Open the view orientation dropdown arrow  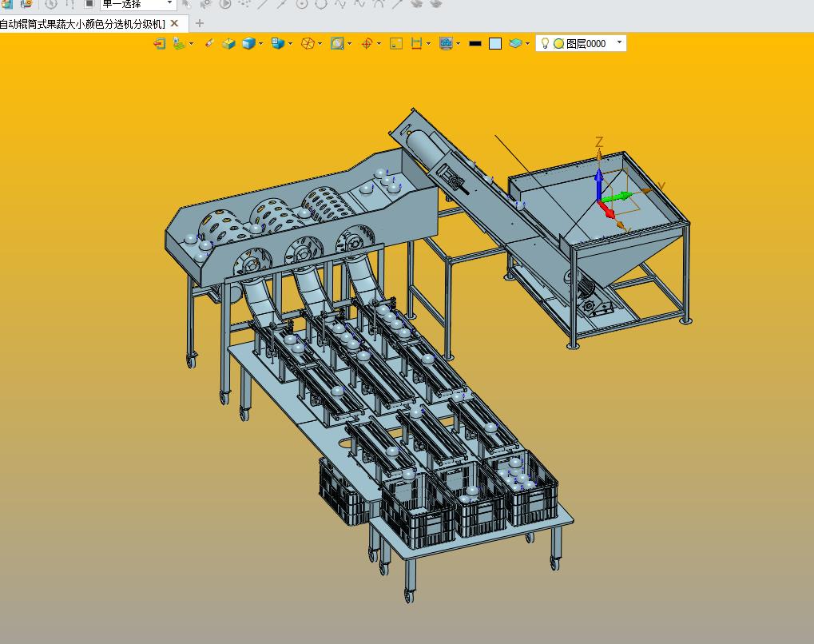pos(290,44)
